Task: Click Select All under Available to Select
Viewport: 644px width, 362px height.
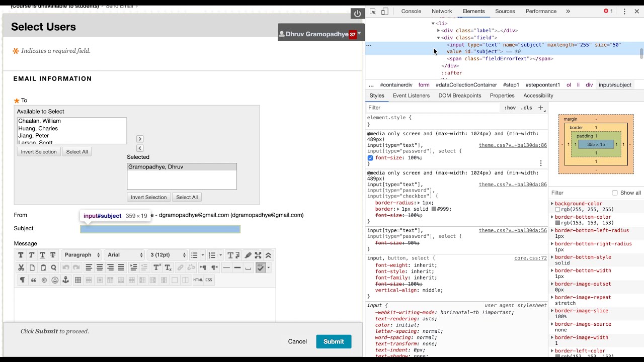Action: point(77,152)
